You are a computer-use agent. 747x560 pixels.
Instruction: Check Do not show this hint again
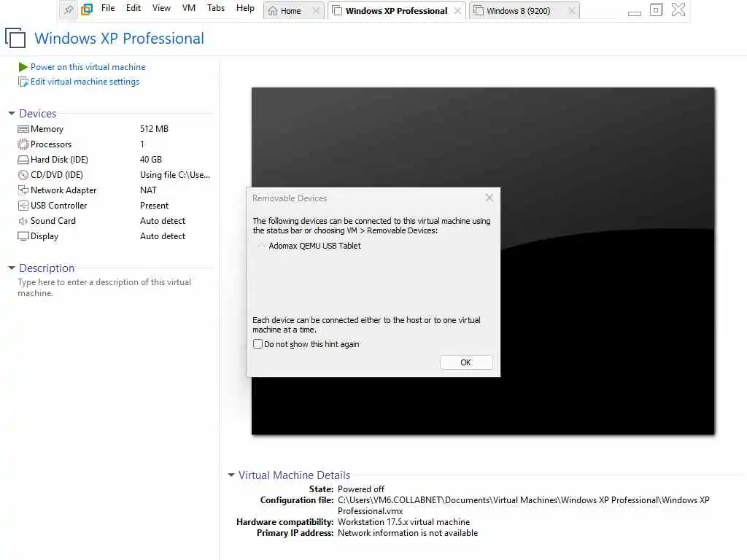[x=258, y=344]
